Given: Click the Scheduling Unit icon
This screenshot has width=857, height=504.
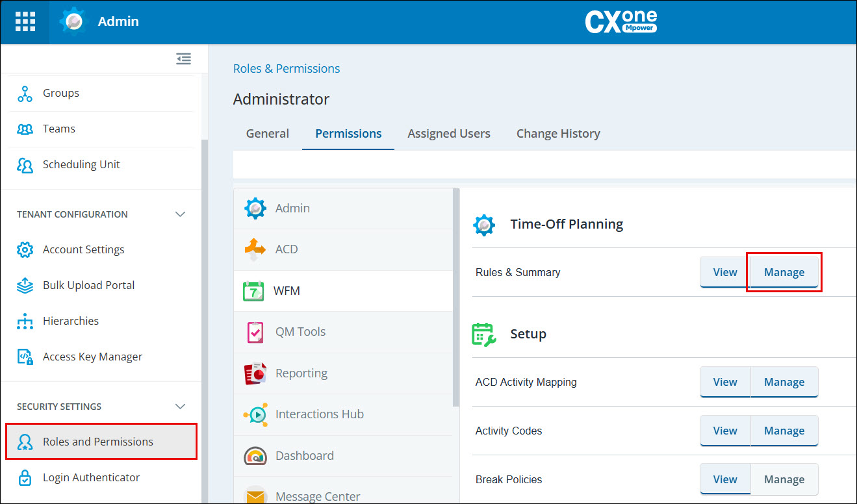Looking at the screenshot, I should (25, 165).
